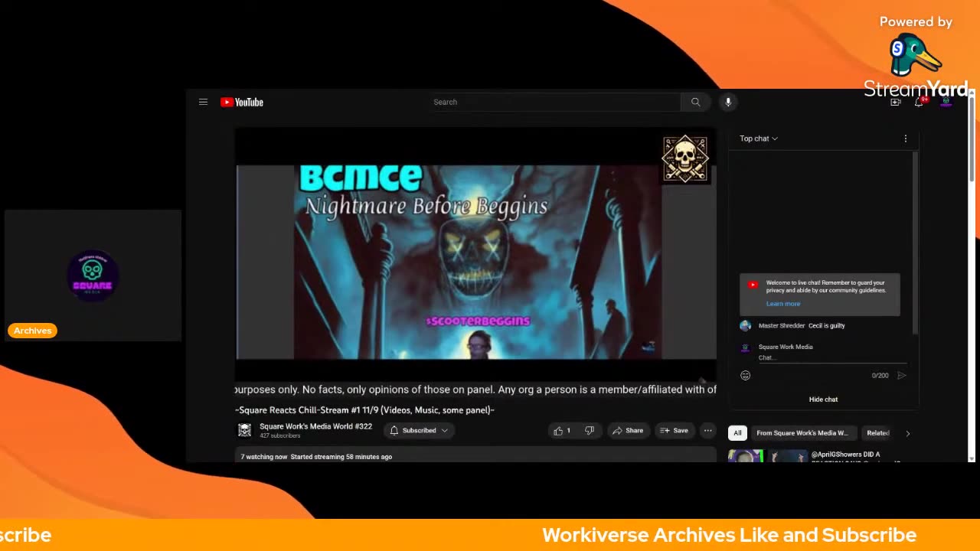The width and height of the screenshot is (980, 551).
Task: Open the Subscribed notification dropdown
Action: (419, 431)
